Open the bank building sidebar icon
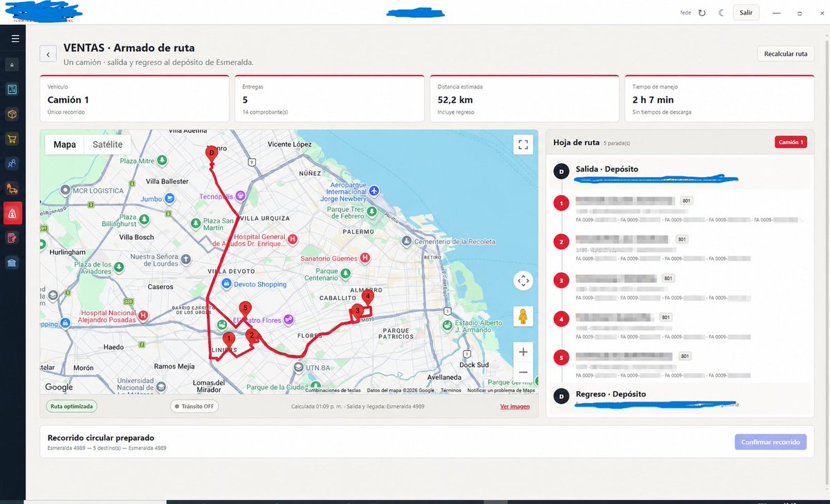Image resolution: width=830 pixels, height=504 pixels. (x=12, y=263)
